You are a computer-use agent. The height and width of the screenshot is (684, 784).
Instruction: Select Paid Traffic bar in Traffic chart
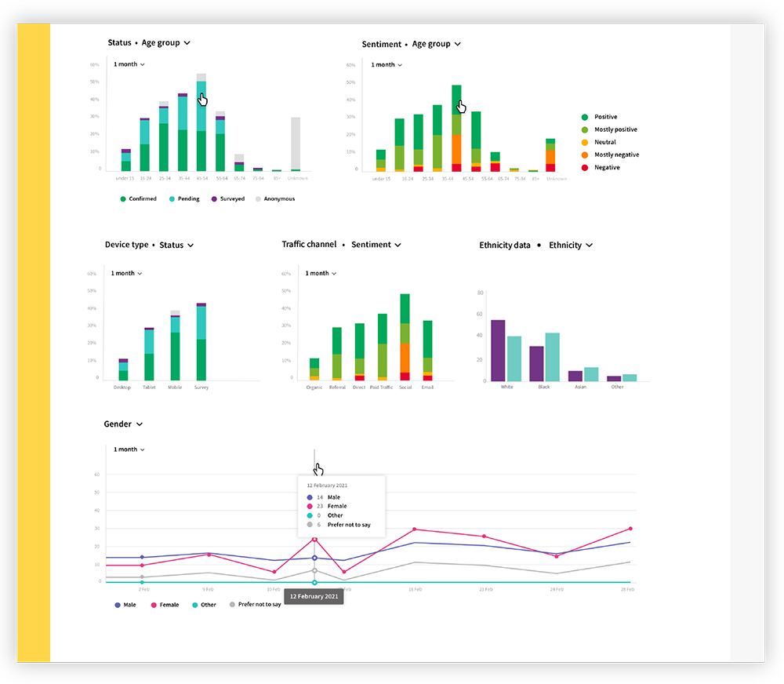383,347
